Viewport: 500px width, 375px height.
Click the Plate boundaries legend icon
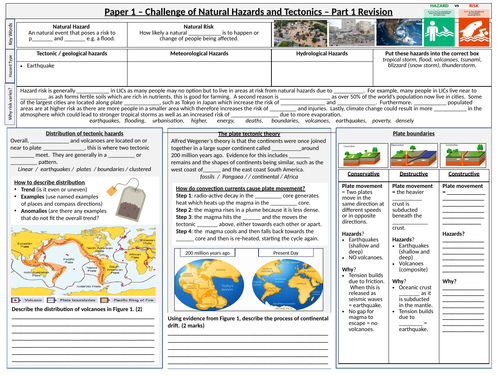click(51, 300)
